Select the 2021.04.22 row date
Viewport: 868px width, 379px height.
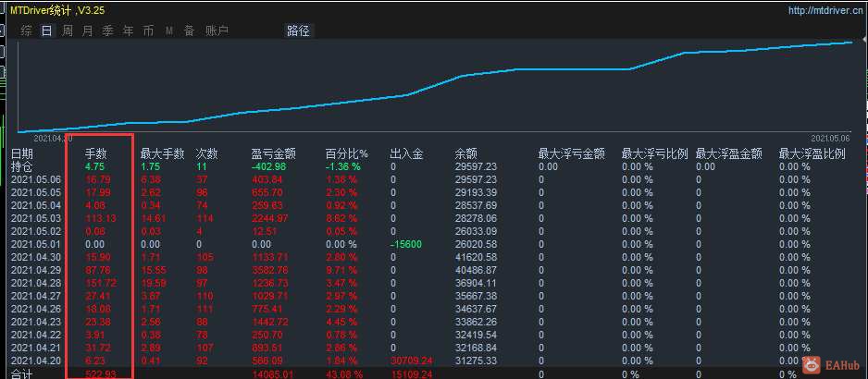point(36,336)
